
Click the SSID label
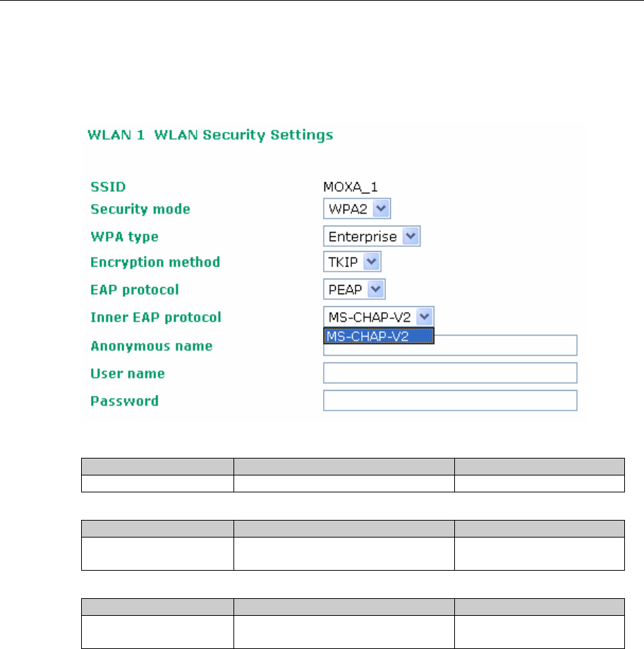click(108, 187)
